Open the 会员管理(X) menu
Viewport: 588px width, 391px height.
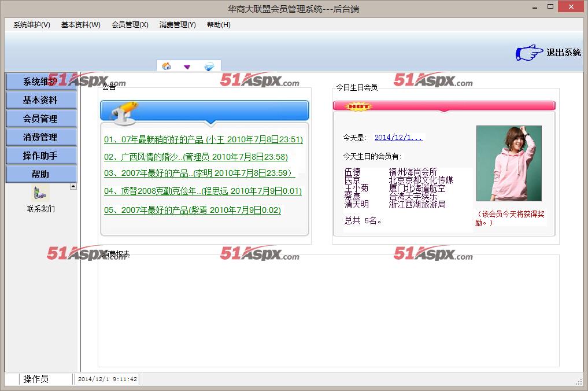coord(130,25)
